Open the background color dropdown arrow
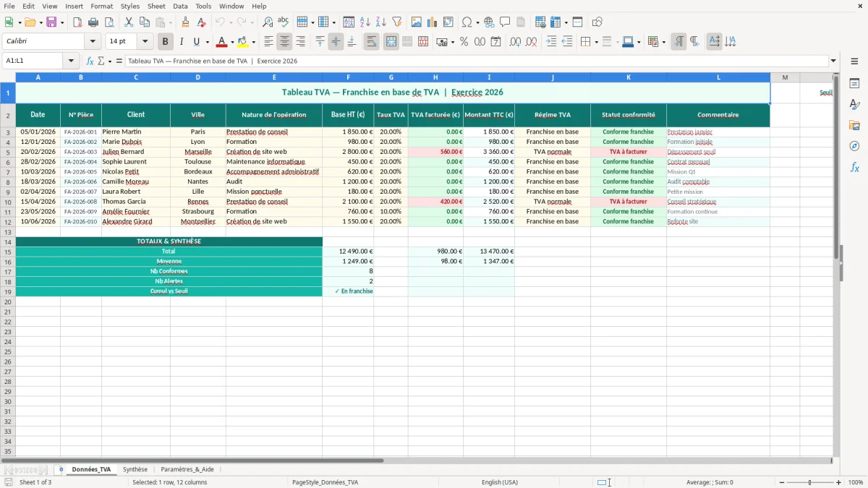 point(253,42)
